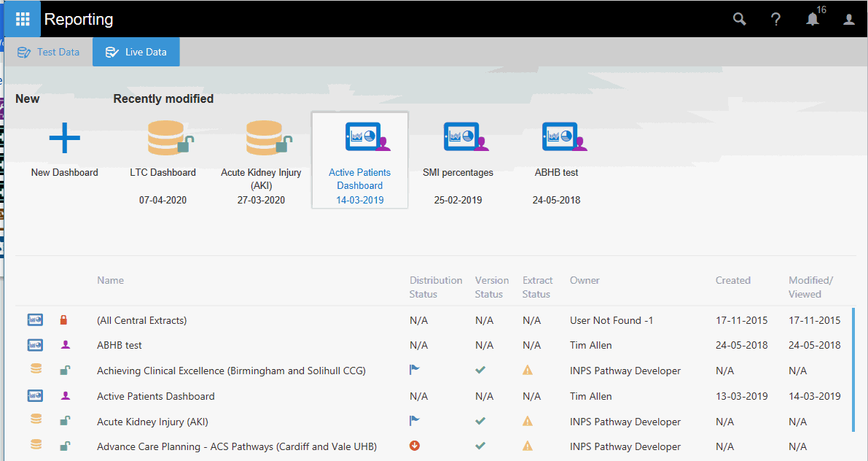The height and width of the screenshot is (461, 868).
Task: Sort list by Created column header
Action: point(732,280)
